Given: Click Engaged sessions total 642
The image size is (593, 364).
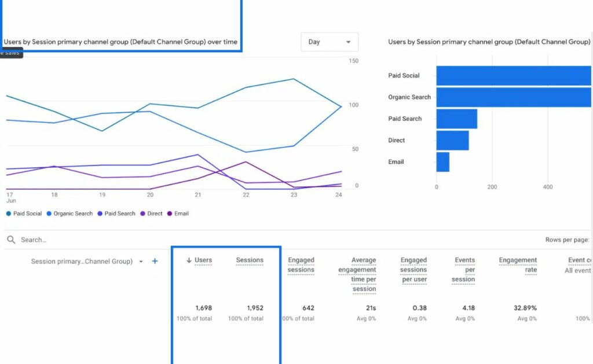Looking at the screenshot, I should tap(308, 308).
